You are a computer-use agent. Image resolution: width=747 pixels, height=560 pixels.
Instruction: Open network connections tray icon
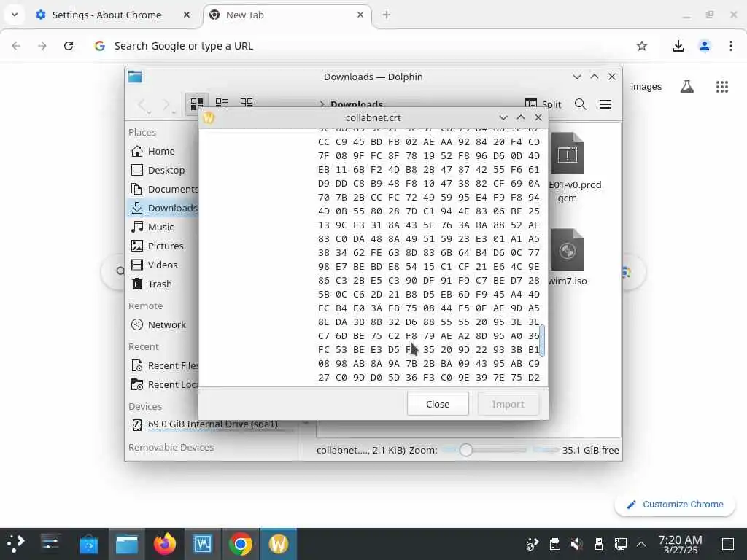coord(620,544)
